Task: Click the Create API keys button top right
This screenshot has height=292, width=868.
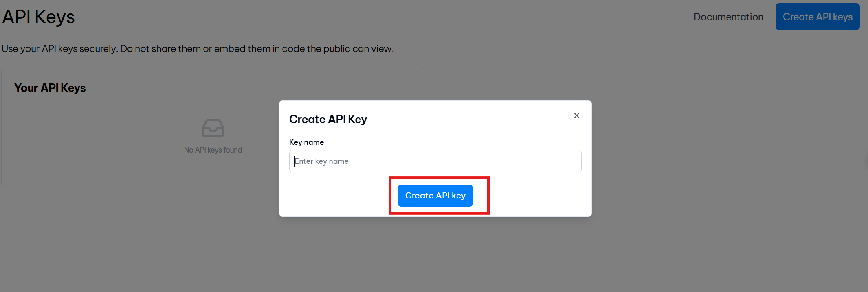Action: 817,17
